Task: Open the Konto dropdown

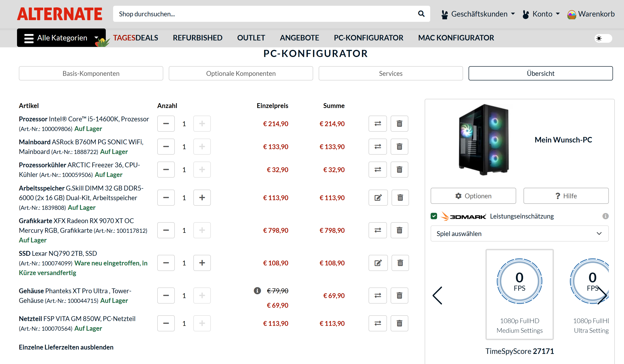Action: coord(541,14)
